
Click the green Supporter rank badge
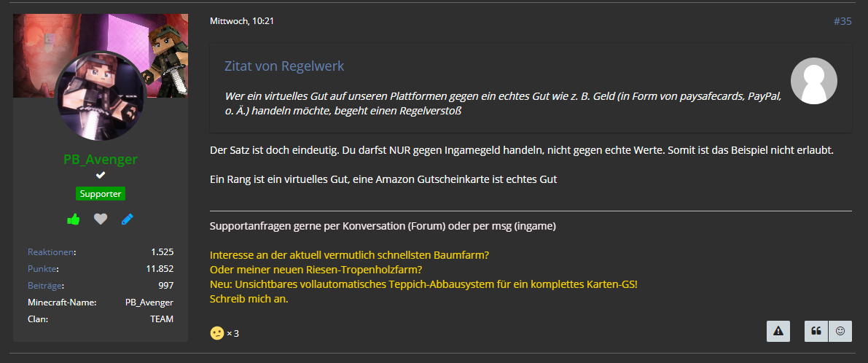click(101, 194)
